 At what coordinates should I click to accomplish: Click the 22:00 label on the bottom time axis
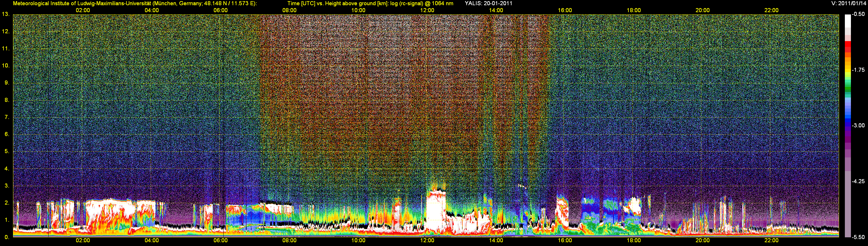pyautogui.click(x=771, y=241)
